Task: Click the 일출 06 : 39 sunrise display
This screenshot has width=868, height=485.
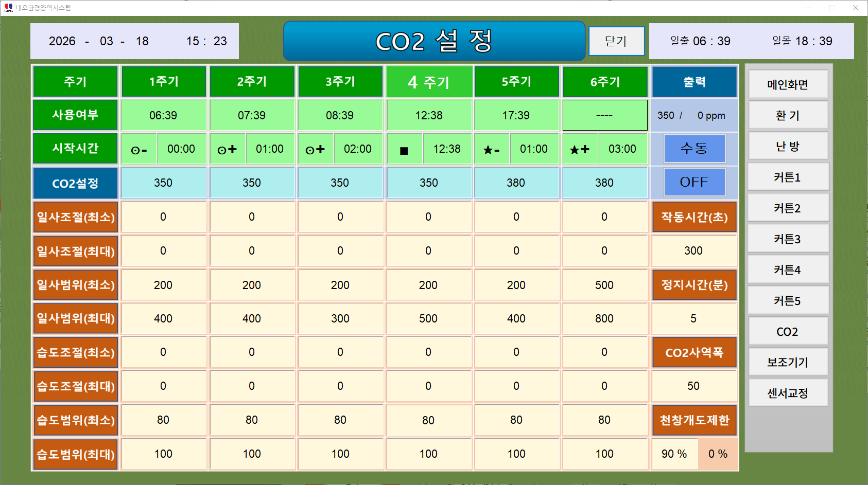Action: coord(700,41)
